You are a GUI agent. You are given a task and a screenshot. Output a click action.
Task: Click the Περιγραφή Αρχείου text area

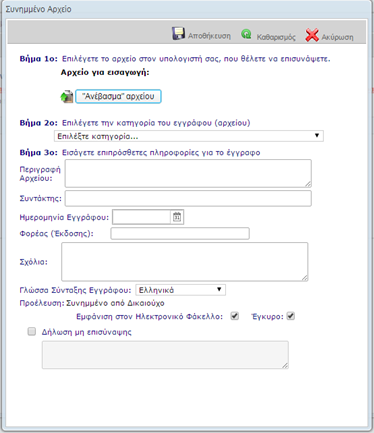pos(188,173)
